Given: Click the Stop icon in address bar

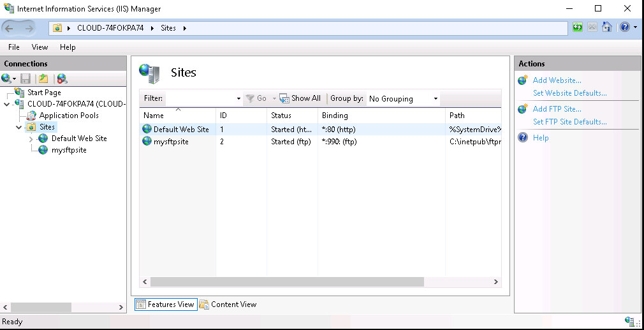Looking at the screenshot, I should 592,27.
